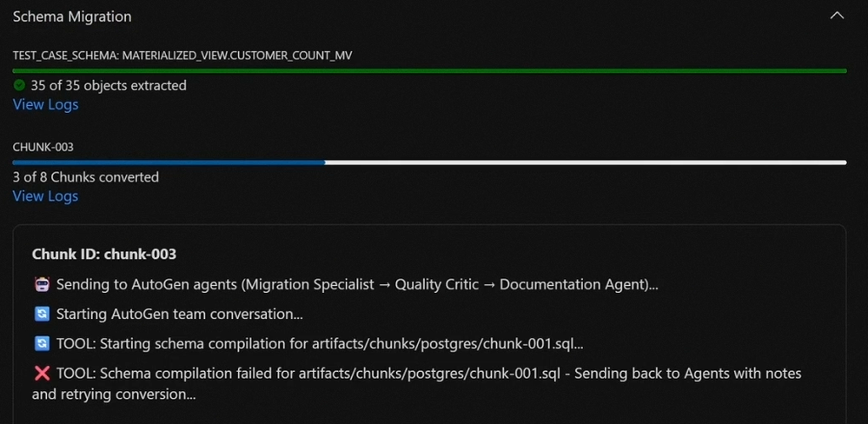Click the red X compilation failed icon

[42, 374]
